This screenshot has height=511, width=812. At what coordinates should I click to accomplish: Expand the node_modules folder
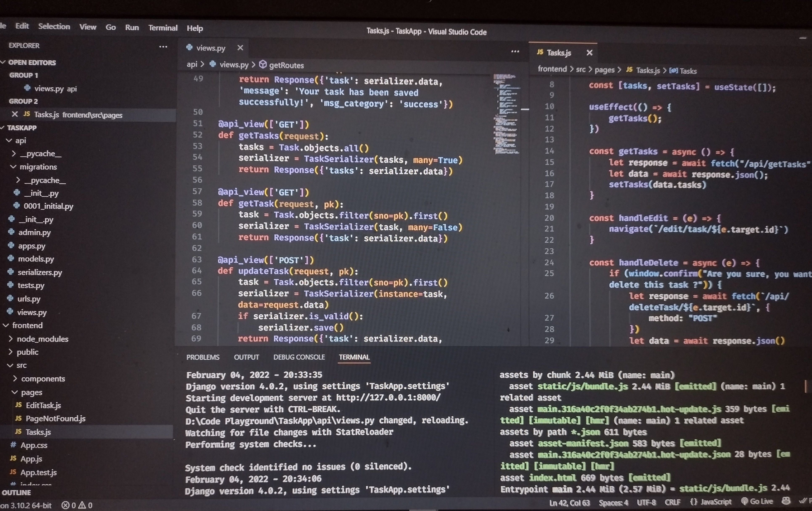(x=42, y=339)
